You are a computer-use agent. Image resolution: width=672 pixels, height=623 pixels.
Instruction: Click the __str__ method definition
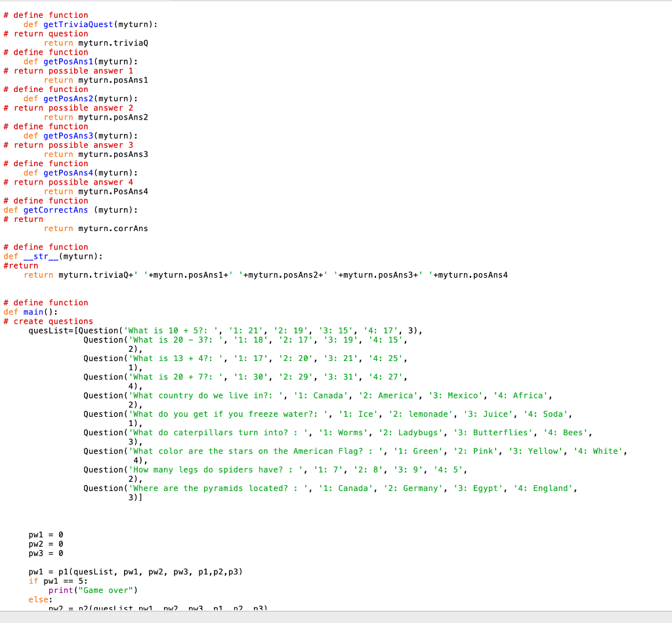[53, 257]
